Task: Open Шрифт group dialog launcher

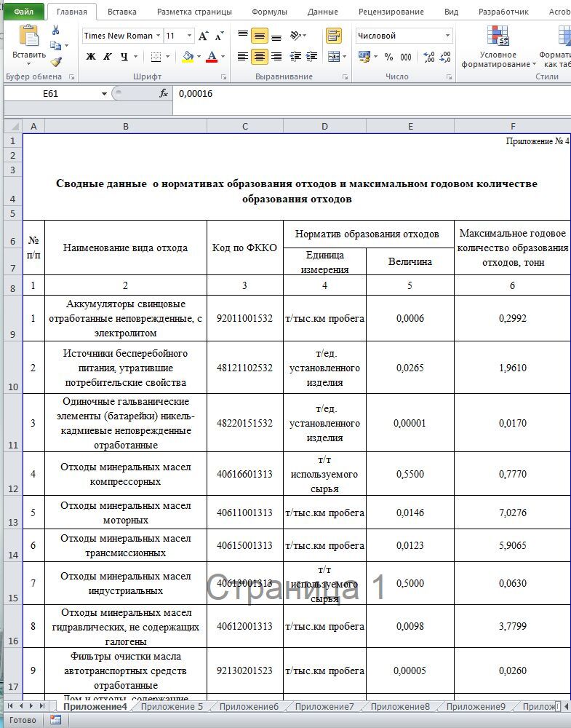Action: (223, 77)
